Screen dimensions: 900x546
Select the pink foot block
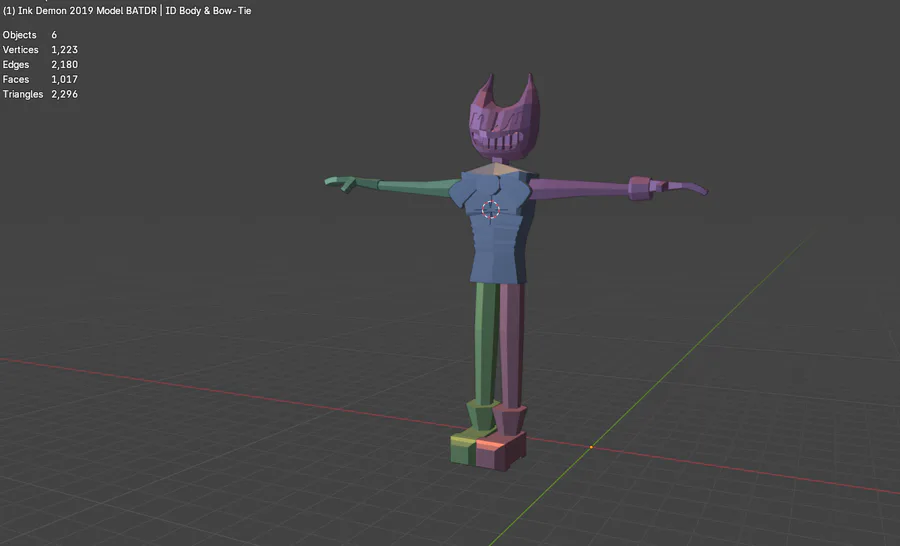(501, 451)
